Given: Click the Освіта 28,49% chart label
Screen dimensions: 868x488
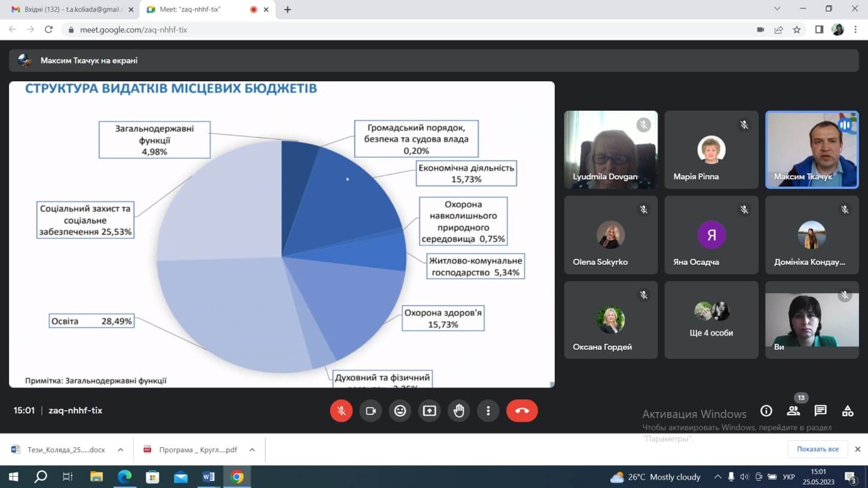Looking at the screenshot, I should 91,321.
